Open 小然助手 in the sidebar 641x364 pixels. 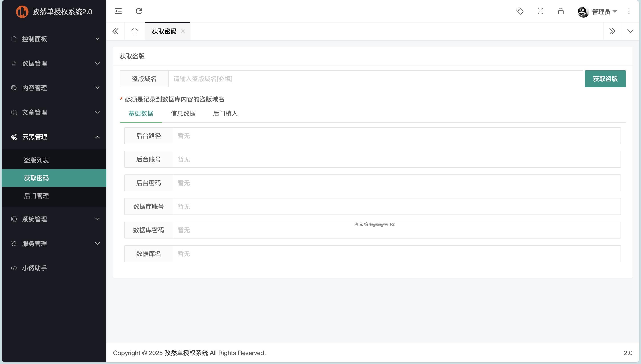(x=34, y=268)
